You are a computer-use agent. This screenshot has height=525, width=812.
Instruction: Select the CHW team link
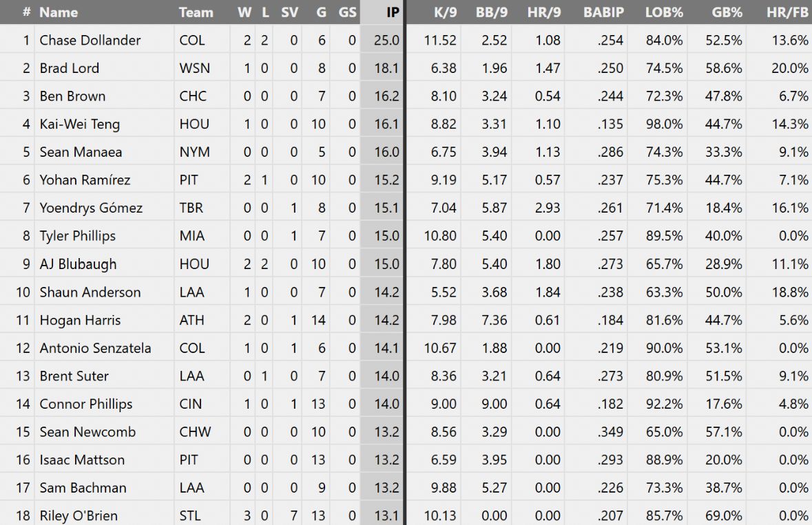point(195,432)
